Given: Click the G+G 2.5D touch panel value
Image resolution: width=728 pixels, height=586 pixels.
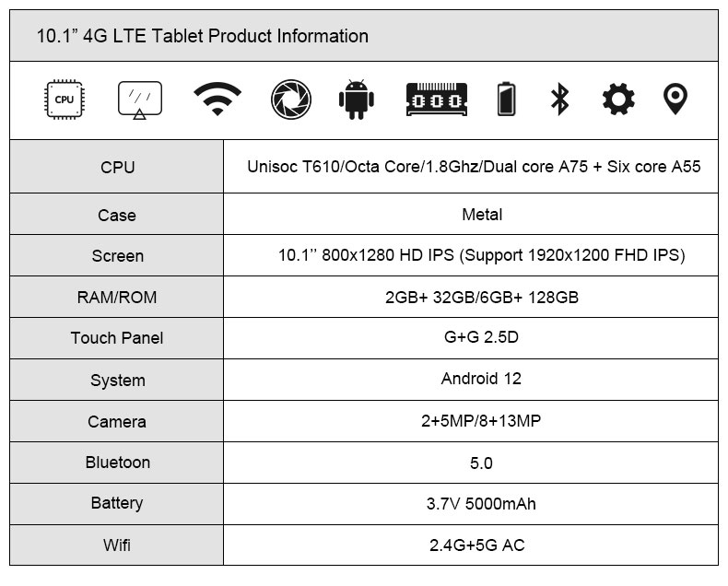Looking at the screenshot, I should pos(481,337).
